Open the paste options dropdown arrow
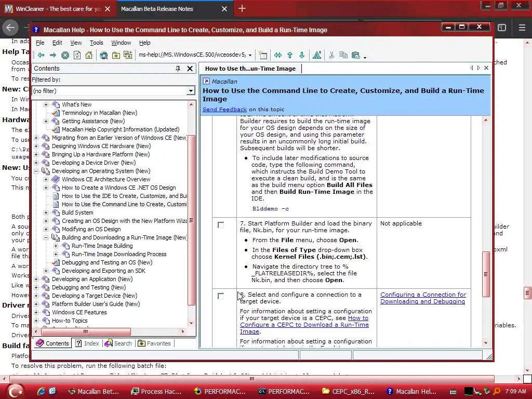This screenshot has width=532, height=399. (x=365, y=57)
